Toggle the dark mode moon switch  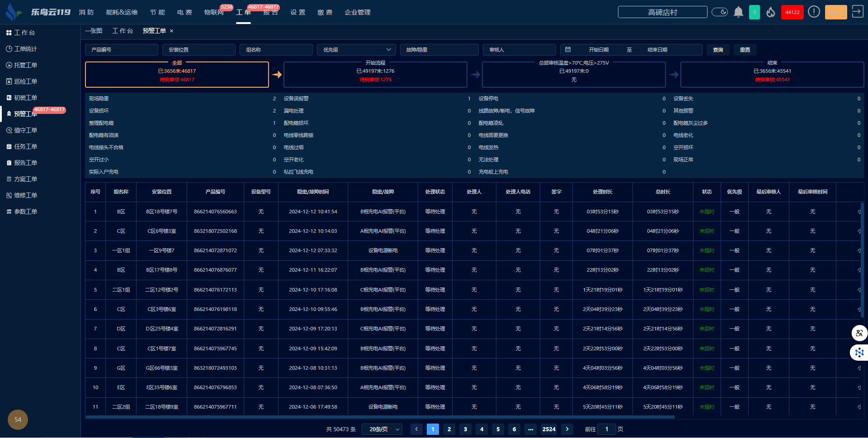[720, 12]
